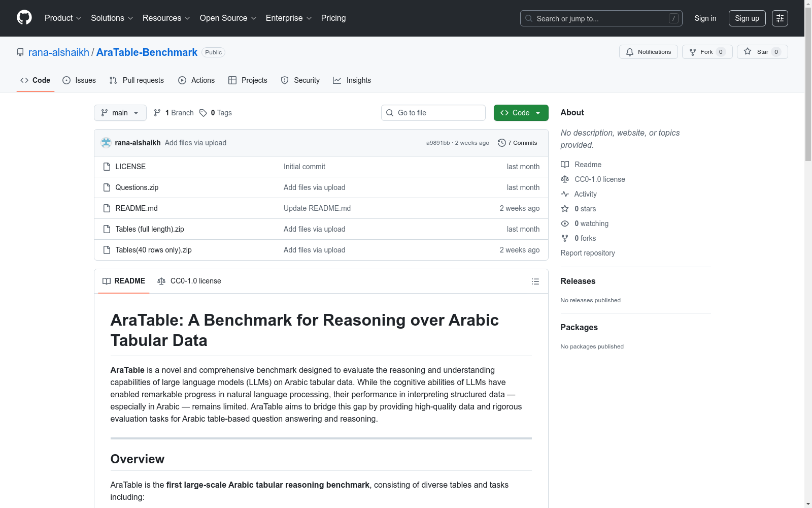Click the Notifications button
Screen dimensions: 812x508
coord(649,52)
